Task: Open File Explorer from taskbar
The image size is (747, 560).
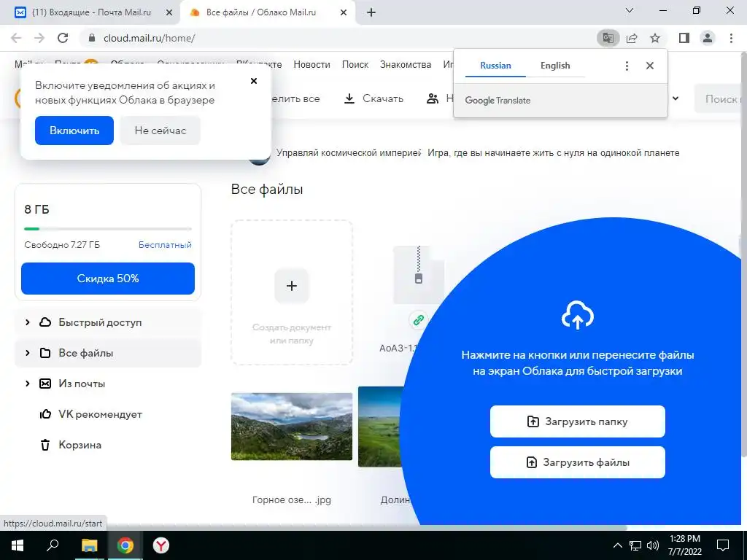Action: 89,545
